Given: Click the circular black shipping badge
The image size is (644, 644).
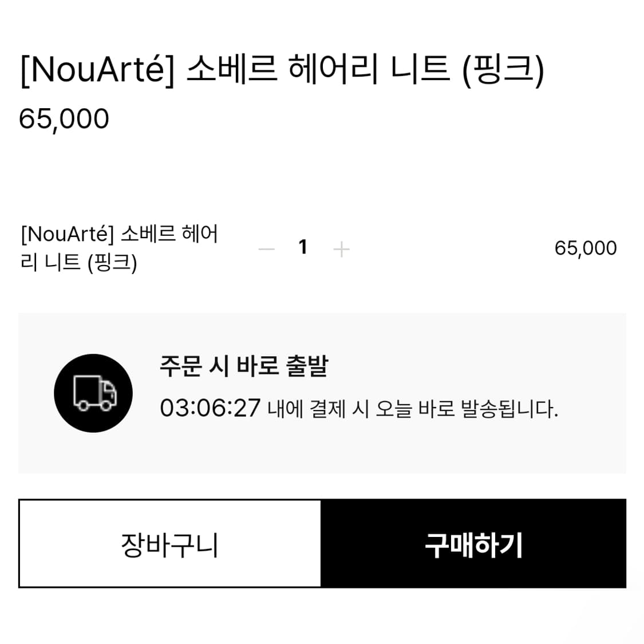Looking at the screenshot, I should (x=92, y=393).
